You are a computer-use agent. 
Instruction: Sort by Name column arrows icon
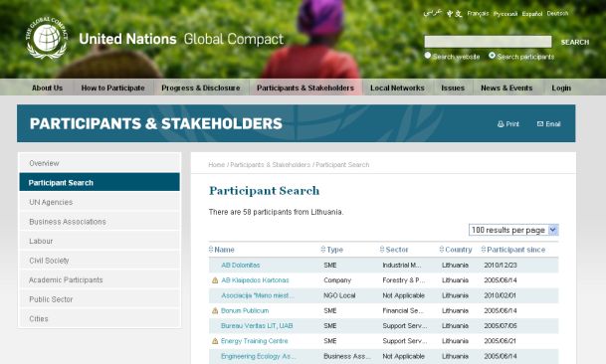tap(211, 250)
